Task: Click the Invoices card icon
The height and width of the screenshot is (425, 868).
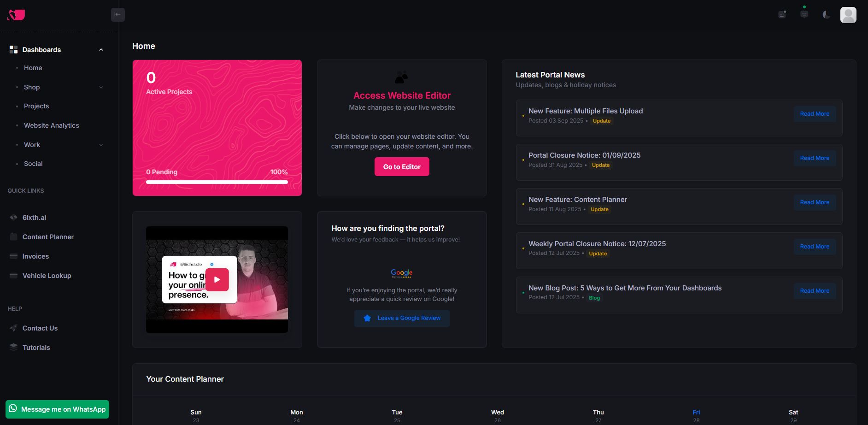Action: coord(13,256)
